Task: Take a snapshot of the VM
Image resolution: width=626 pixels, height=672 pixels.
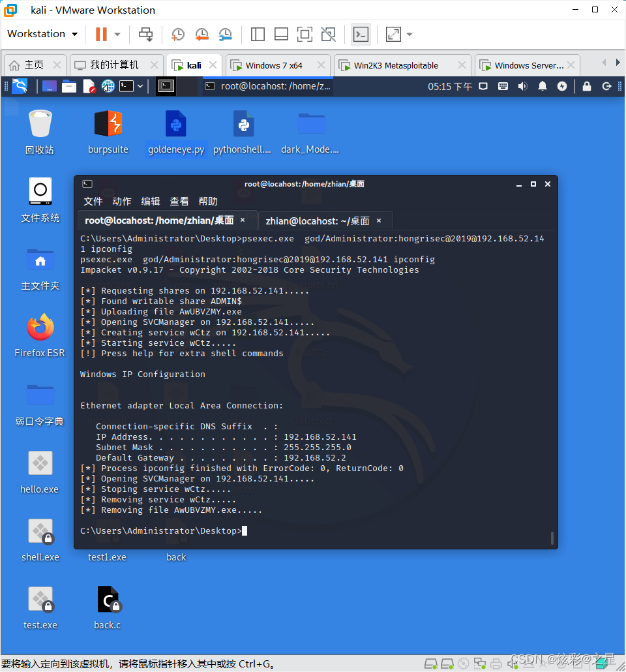Action: pos(178,35)
